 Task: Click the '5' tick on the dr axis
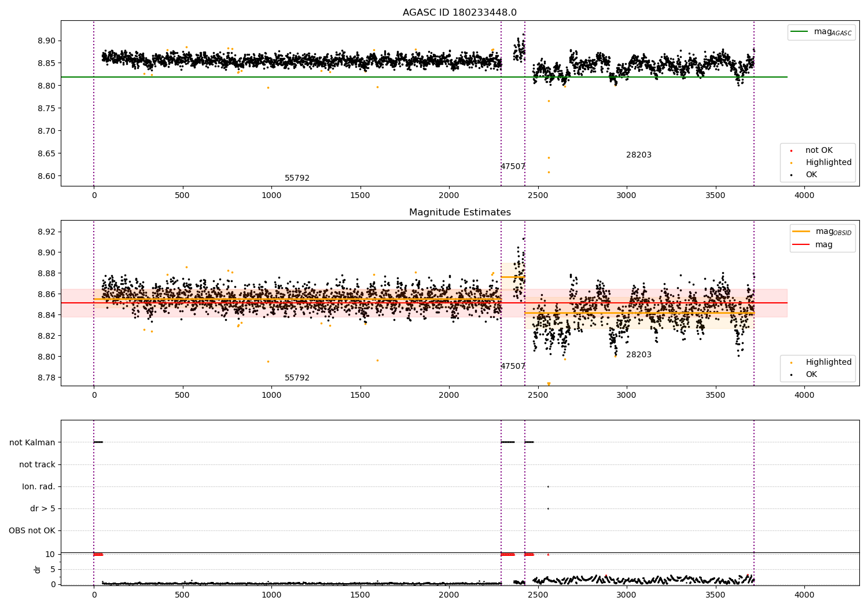coord(53,569)
